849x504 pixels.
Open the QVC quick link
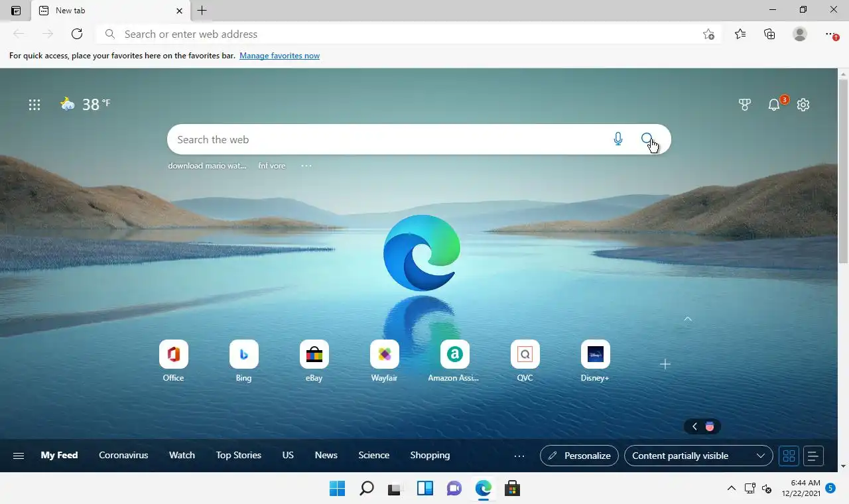525,361
